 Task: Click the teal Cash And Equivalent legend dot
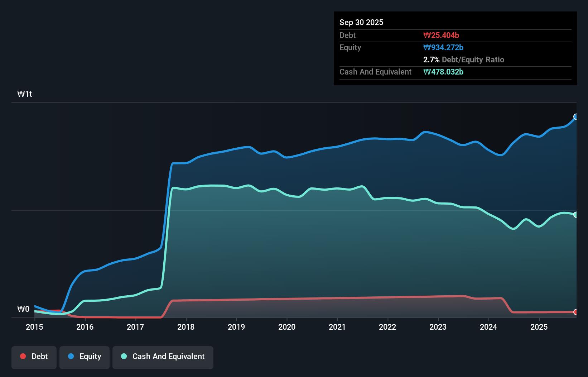click(124, 356)
